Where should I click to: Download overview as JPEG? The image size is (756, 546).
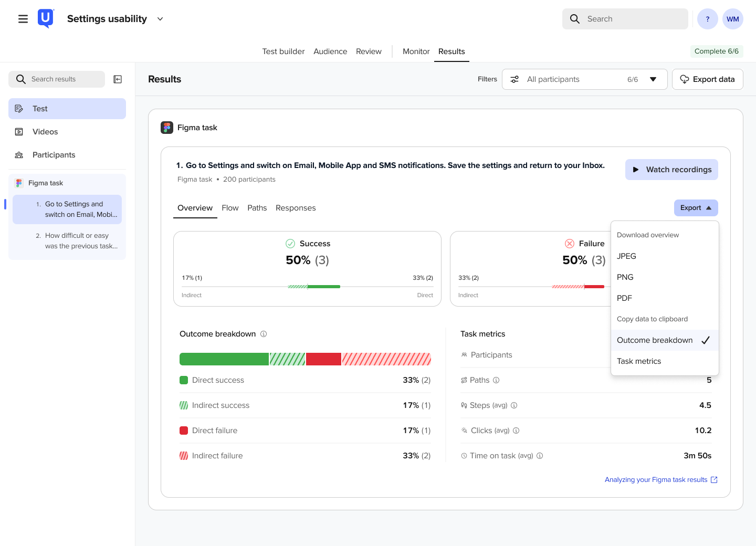665,256
